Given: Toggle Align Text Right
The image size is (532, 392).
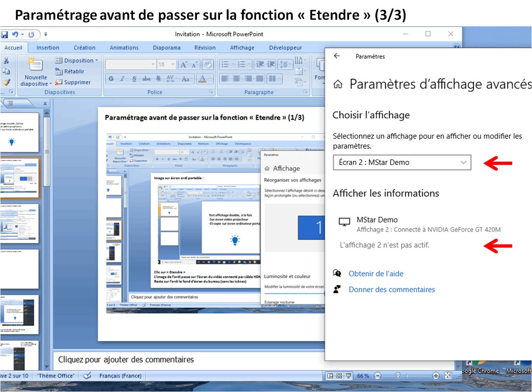Looking at the screenshot, I should click(248, 79).
